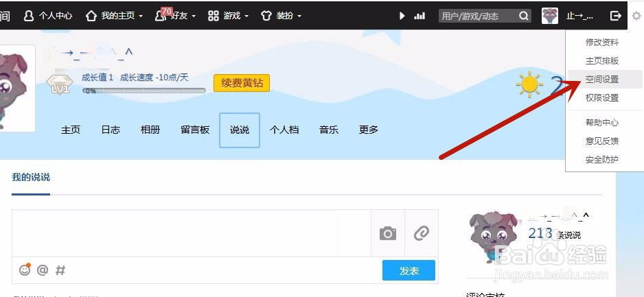Click the 成长值 1 text
Screen dimensions: 644x297
97,78
